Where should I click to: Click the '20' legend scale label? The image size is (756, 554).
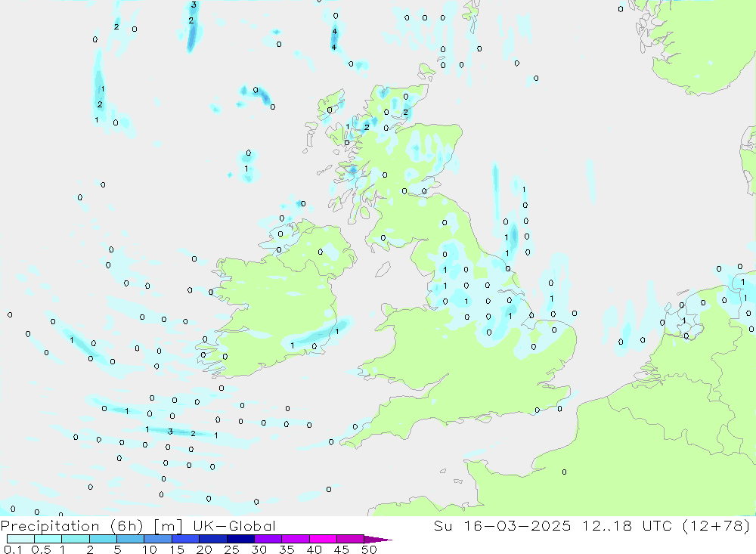point(204,549)
